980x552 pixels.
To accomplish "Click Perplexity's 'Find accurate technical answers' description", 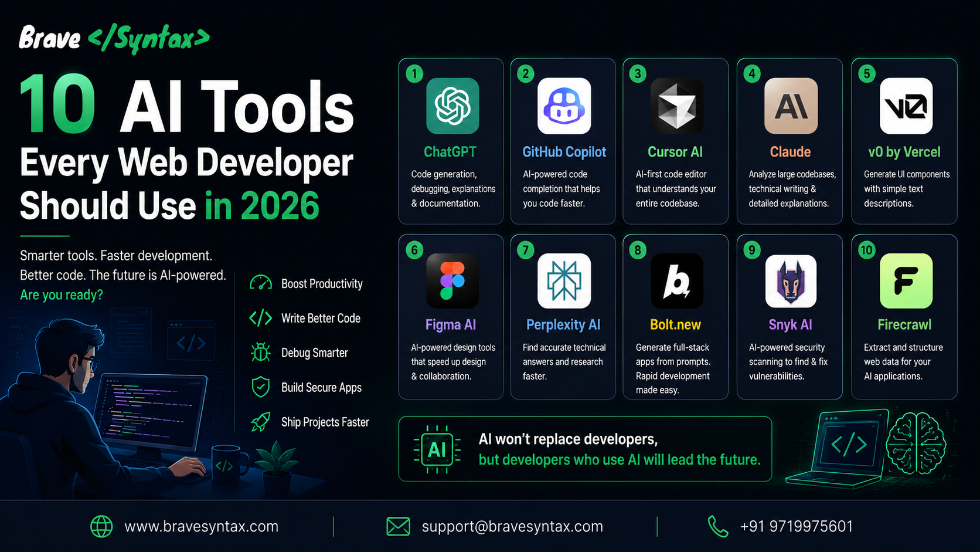I will pyautogui.click(x=564, y=361).
